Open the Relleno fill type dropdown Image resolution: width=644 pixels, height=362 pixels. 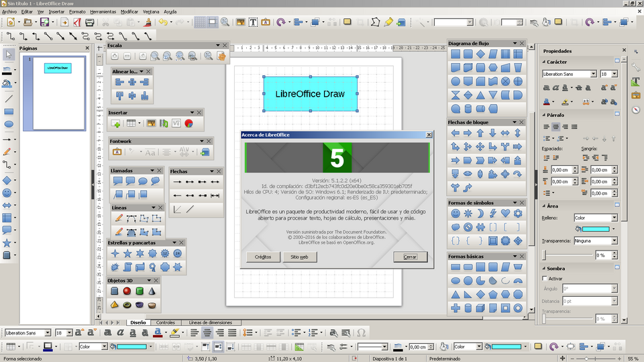[x=614, y=218]
